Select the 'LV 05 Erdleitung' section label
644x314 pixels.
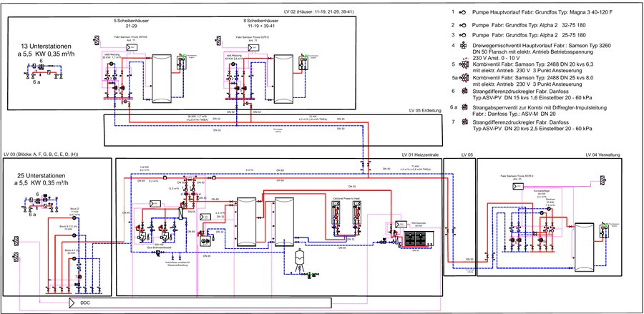pos(425,111)
